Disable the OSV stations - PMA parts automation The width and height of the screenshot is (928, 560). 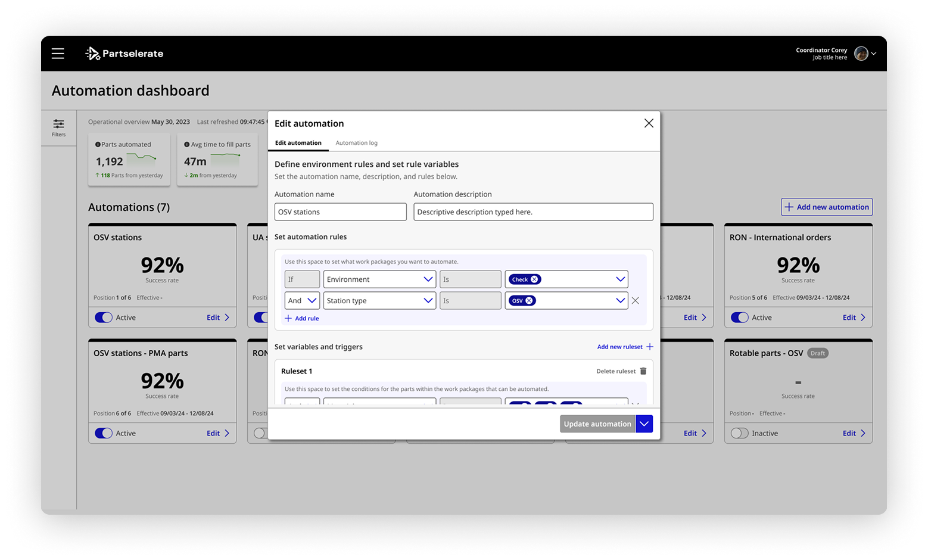coord(102,433)
